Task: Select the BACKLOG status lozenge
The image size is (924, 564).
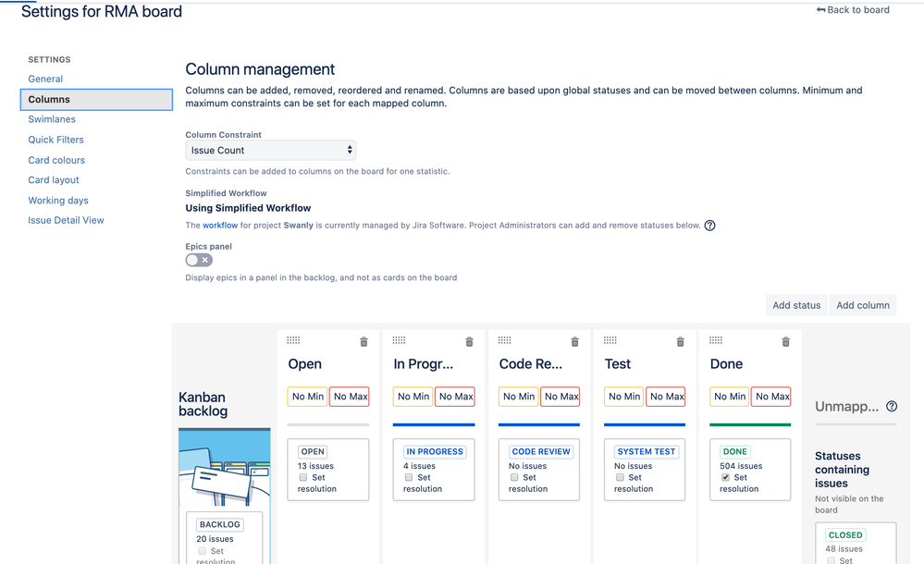Action: click(220, 524)
